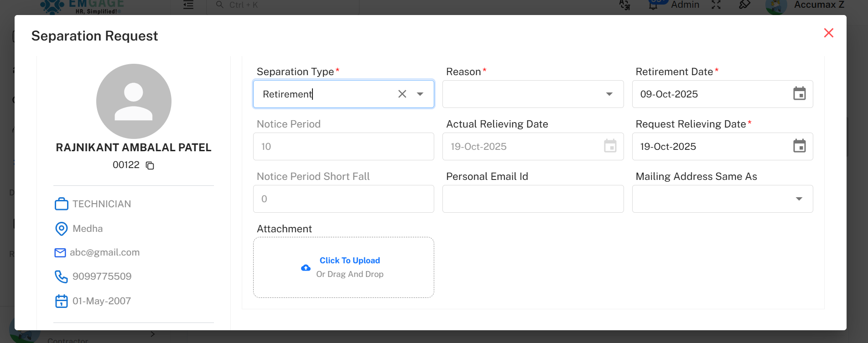Click the Request Relieving Date field
This screenshot has width=868, height=343.
[x=712, y=146]
